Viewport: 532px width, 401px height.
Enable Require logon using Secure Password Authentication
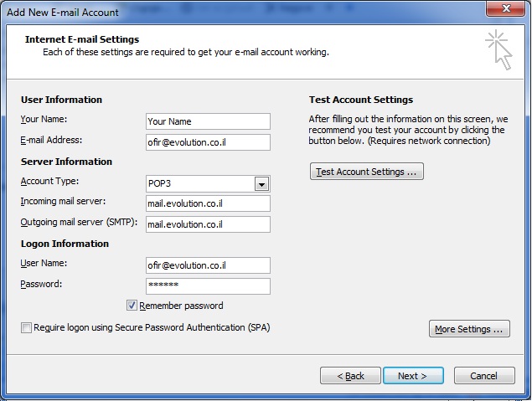[27, 328]
